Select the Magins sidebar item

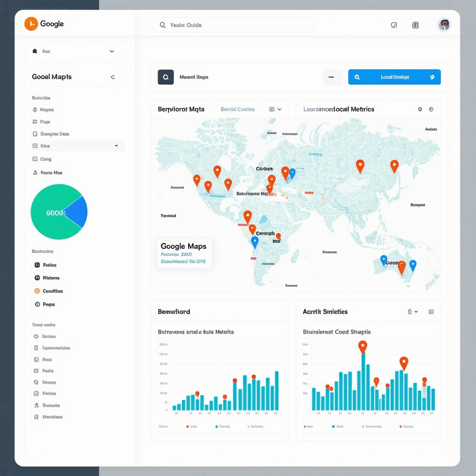(46, 110)
